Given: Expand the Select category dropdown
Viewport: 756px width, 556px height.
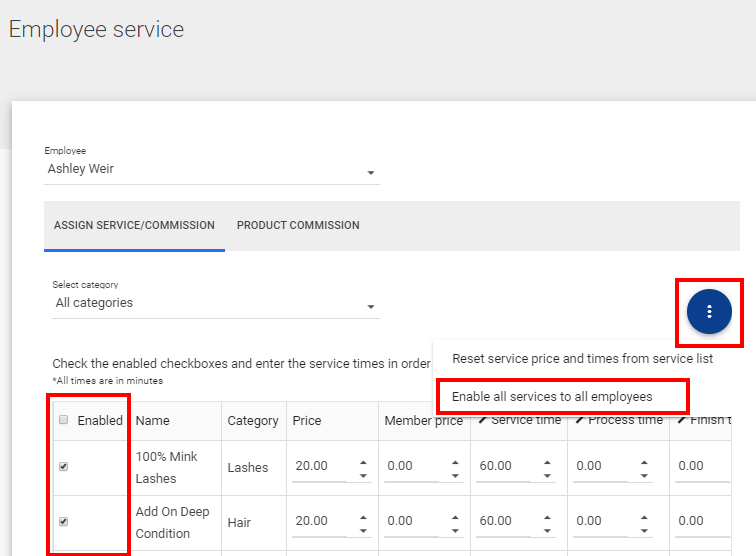Looking at the screenshot, I should (x=215, y=304).
